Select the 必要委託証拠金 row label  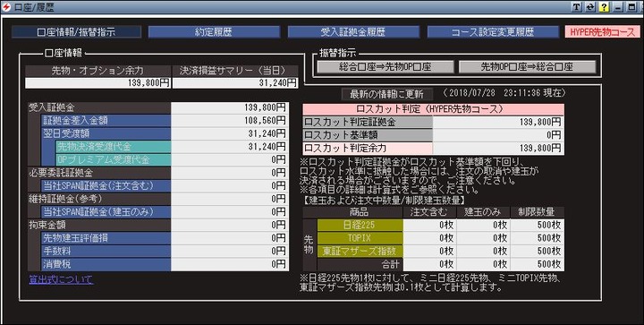point(99,173)
